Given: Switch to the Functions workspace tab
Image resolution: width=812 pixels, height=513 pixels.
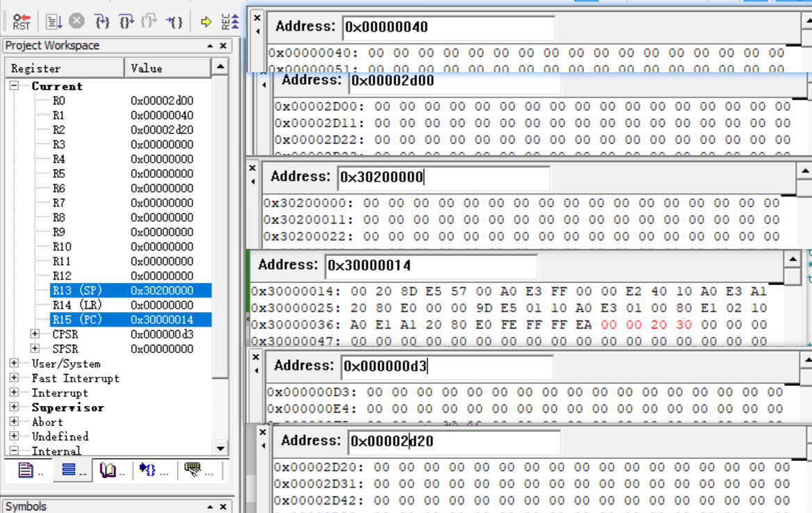Looking at the screenshot, I should [x=153, y=470].
